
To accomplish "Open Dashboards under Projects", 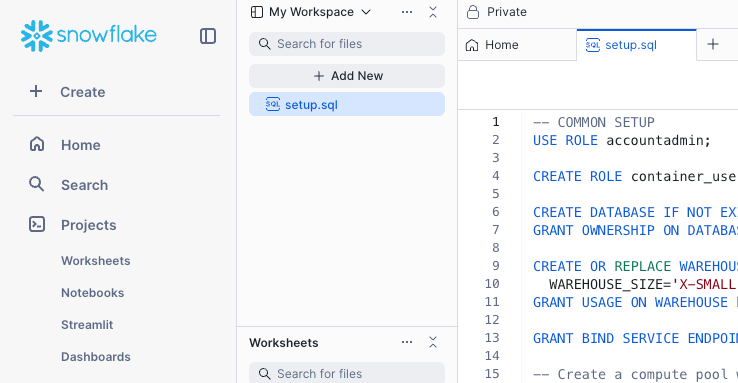I will pos(96,357).
